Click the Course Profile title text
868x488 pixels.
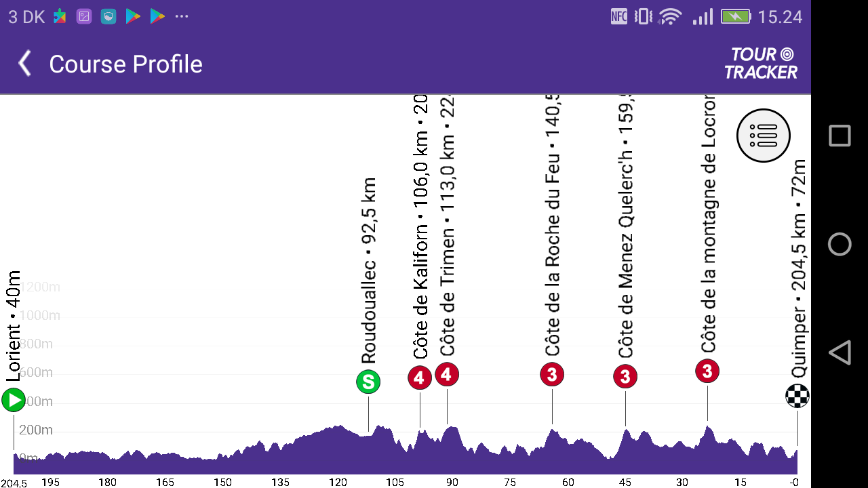coord(125,64)
